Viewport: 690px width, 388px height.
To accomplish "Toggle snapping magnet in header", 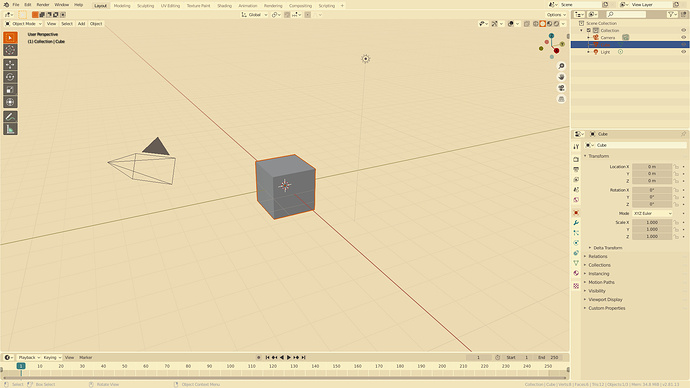I will coord(287,15).
